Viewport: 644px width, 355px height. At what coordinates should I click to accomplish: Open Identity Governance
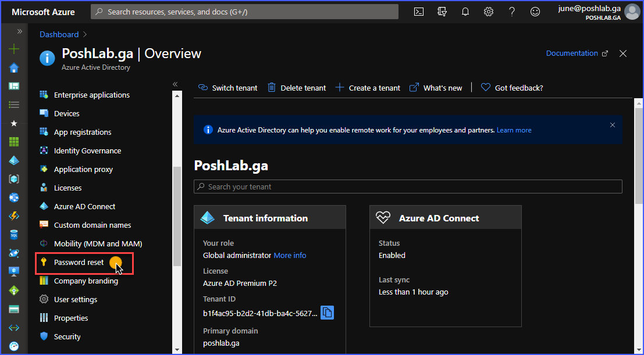[87, 150]
